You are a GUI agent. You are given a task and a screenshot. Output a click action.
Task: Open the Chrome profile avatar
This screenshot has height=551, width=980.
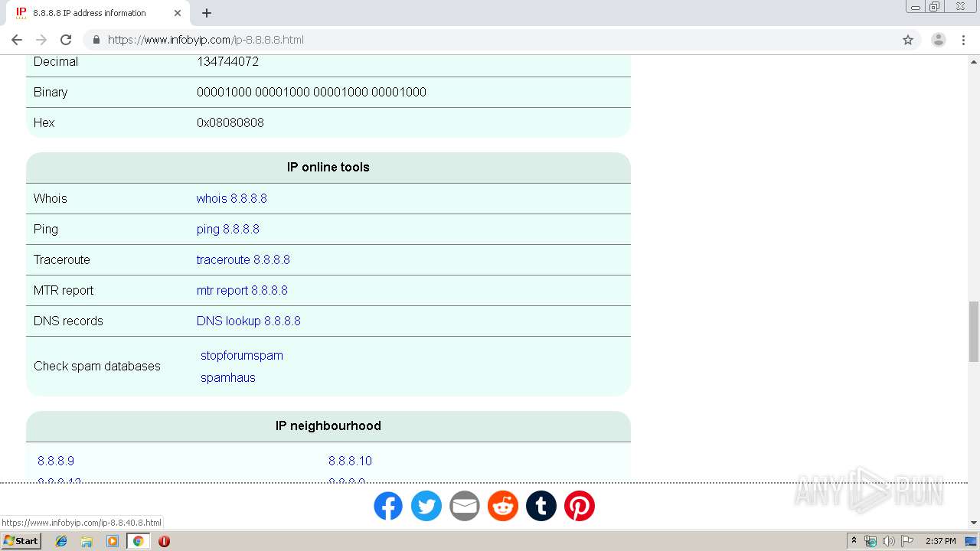[939, 40]
